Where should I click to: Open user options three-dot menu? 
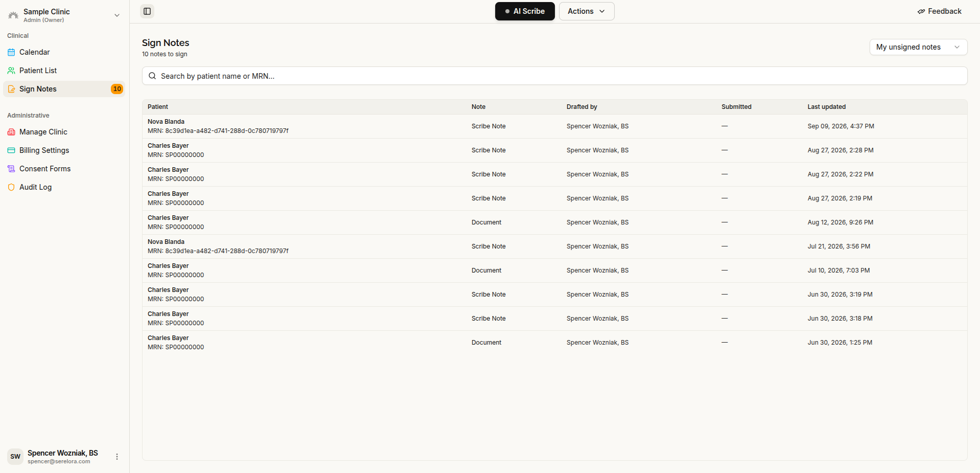117,457
